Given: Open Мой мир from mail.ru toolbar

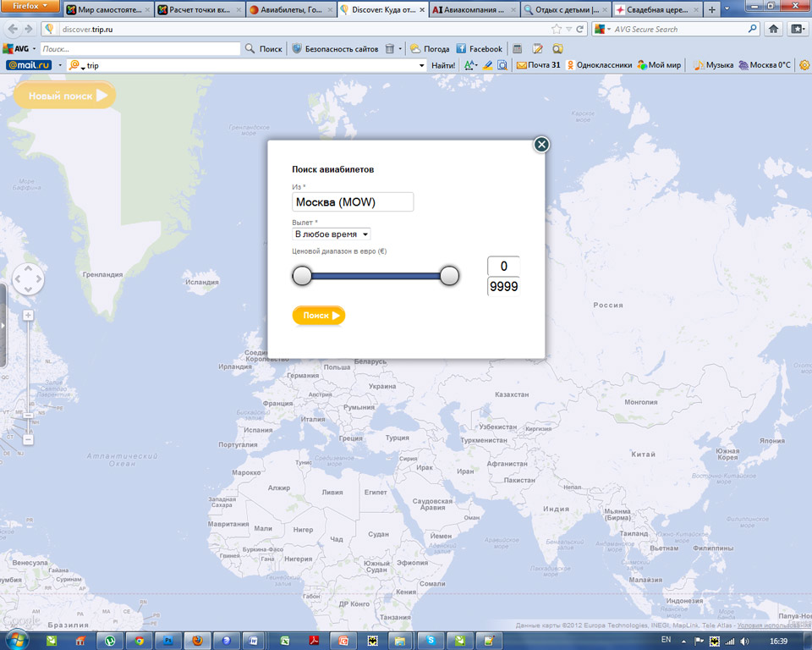Looking at the screenshot, I should pyautogui.click(x=659, y=65).
